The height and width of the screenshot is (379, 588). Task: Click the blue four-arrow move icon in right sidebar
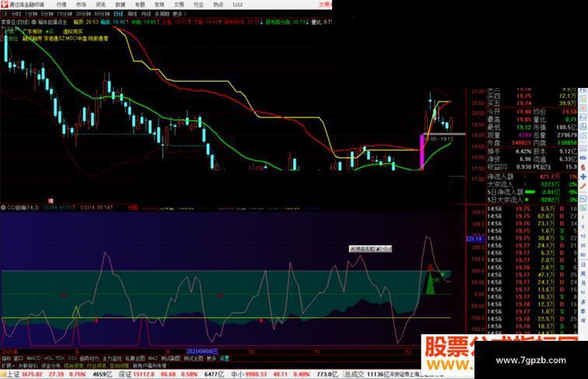coord(583,177)
